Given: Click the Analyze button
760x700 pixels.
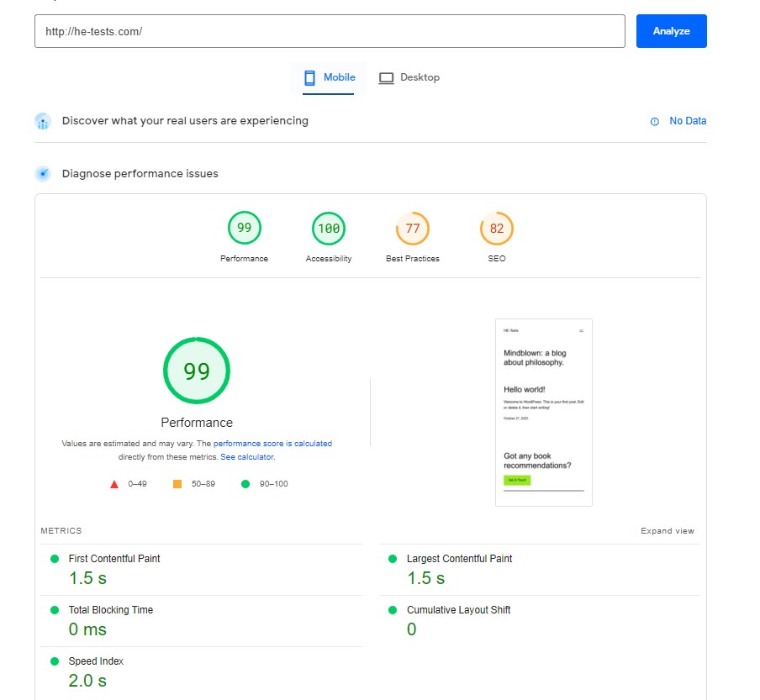Looking at the screenshot, I should tap(671, 31).
